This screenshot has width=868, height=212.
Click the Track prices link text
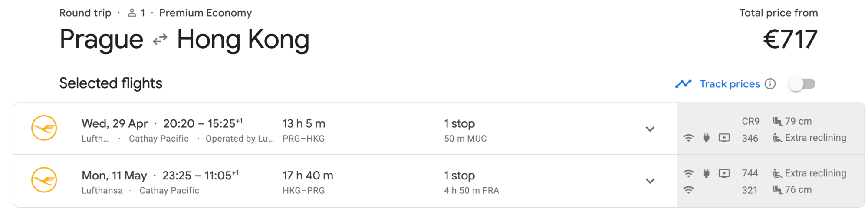[x=730, y=84]
